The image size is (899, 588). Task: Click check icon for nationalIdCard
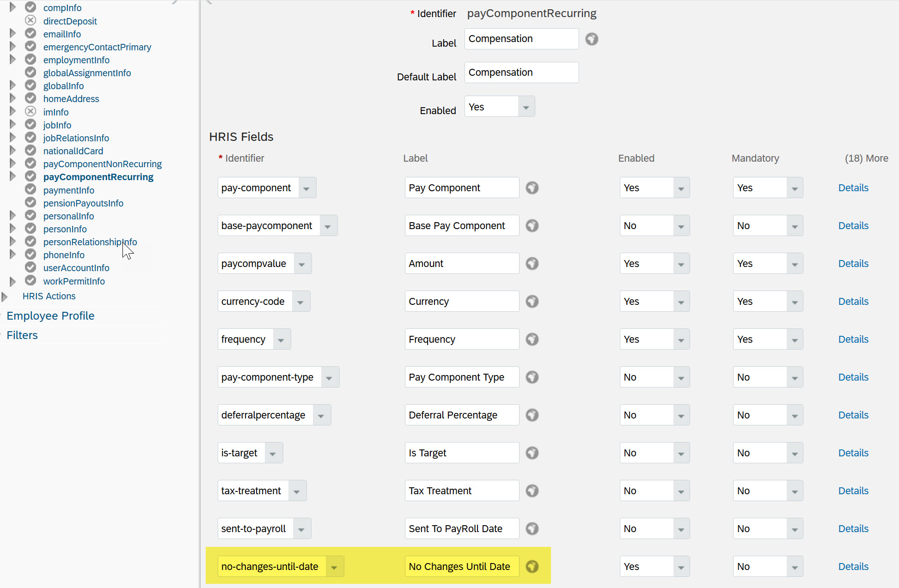pos(31,150)
